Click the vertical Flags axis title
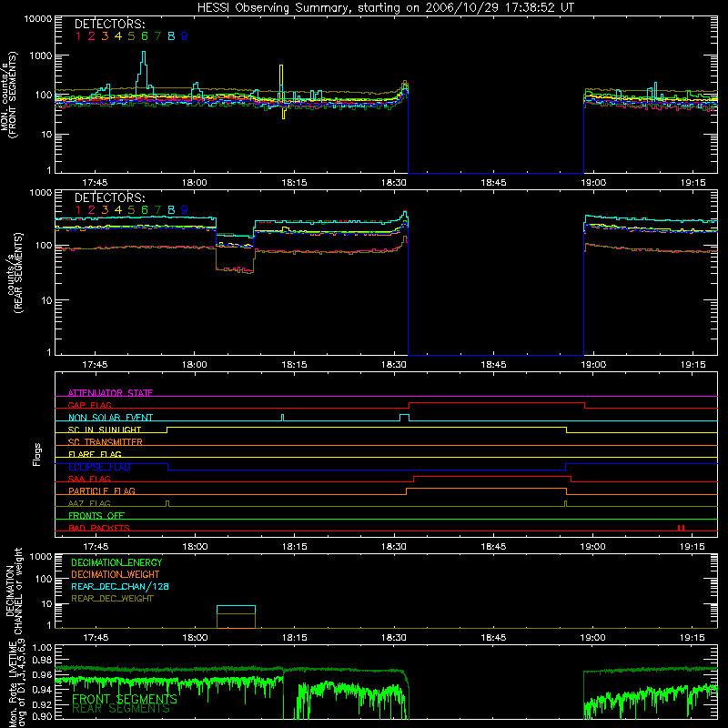 click(37, 454)
